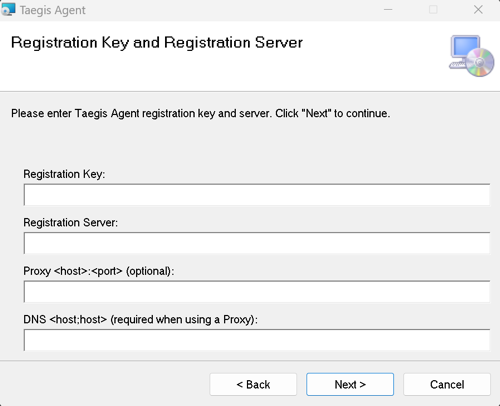
Task: Click the DNS host;host input box
Action: (x=257, y=340)
